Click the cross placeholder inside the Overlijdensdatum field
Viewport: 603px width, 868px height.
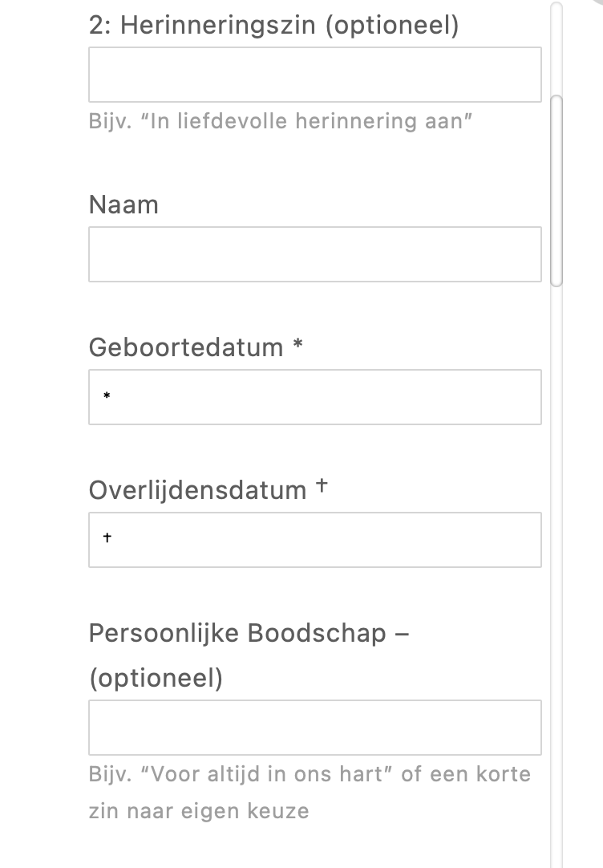coord(107,539)
